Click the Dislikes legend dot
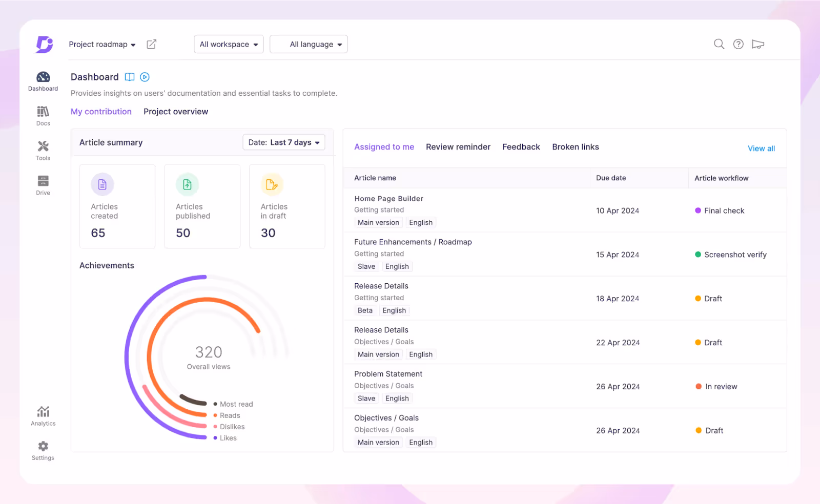The image size is (820, 504). (215, 427)
